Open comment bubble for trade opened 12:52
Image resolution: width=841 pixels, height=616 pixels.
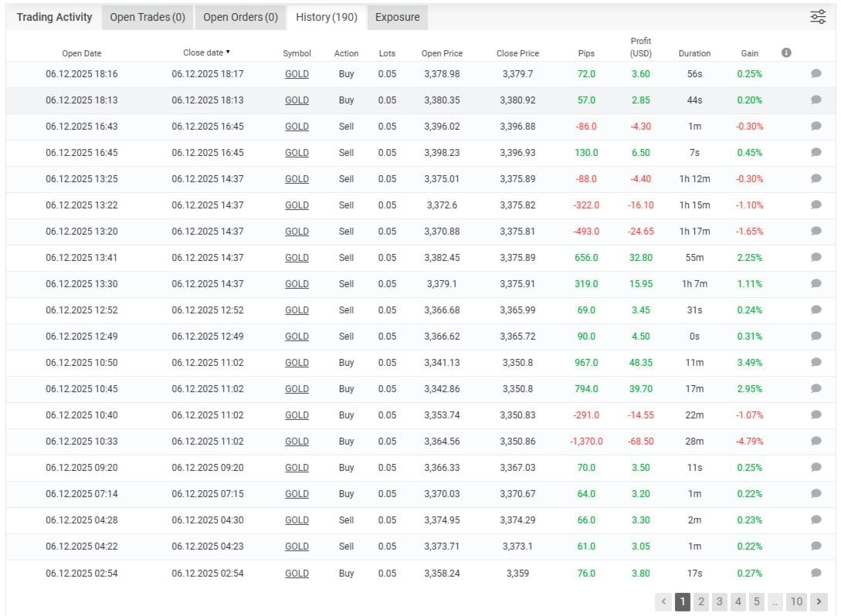[816, 310]
